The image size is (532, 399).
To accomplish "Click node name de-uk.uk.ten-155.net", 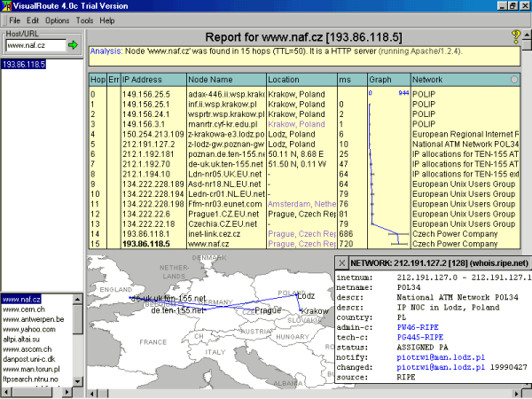I will [x=225, y=164].
